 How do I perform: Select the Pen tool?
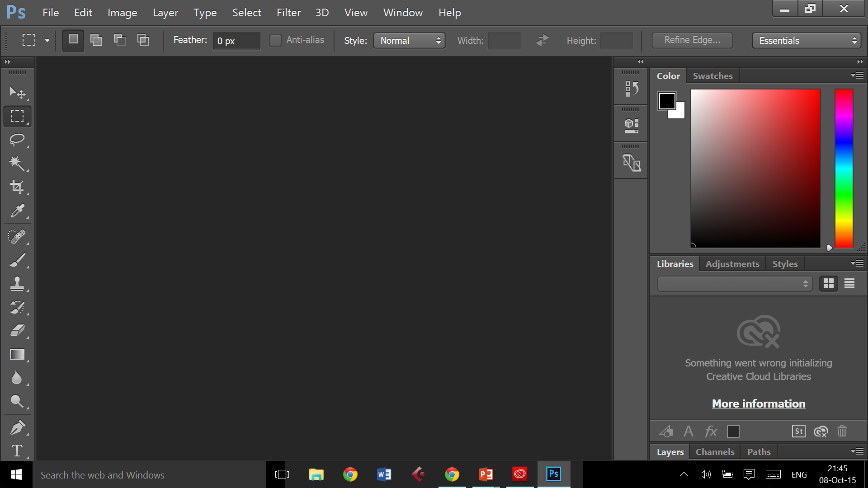pos(17,427)
